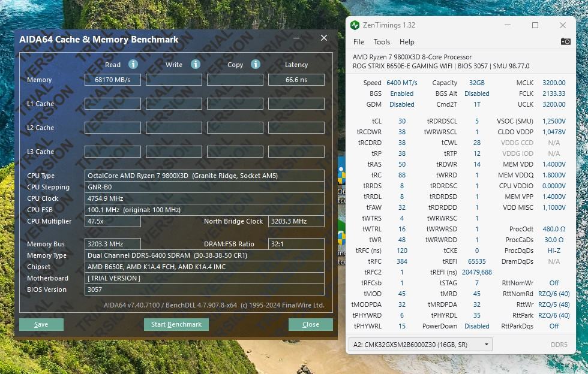Click the CPU Clock value 4754.9 MHz
Screen dimensions: 588x374
coord(205,198)
